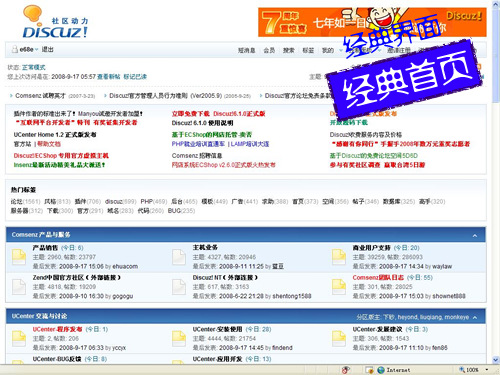
Task: Click the 标记已读 link
Action: pyautogui.click(x=135, y=77)
